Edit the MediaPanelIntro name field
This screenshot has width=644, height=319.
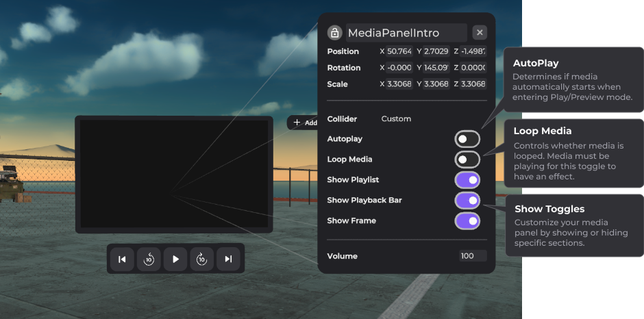pos(406,32)
